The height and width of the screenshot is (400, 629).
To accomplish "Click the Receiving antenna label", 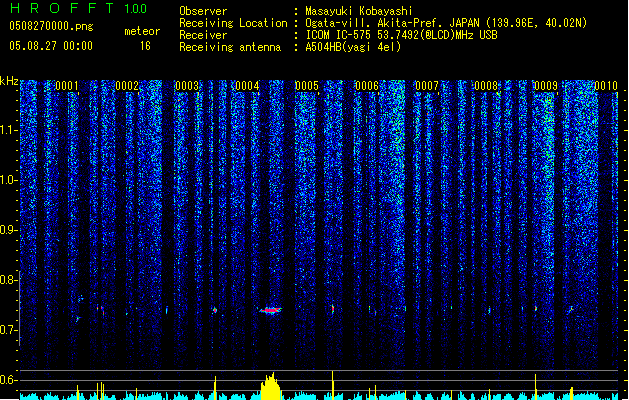I will [x=230, y=47].
